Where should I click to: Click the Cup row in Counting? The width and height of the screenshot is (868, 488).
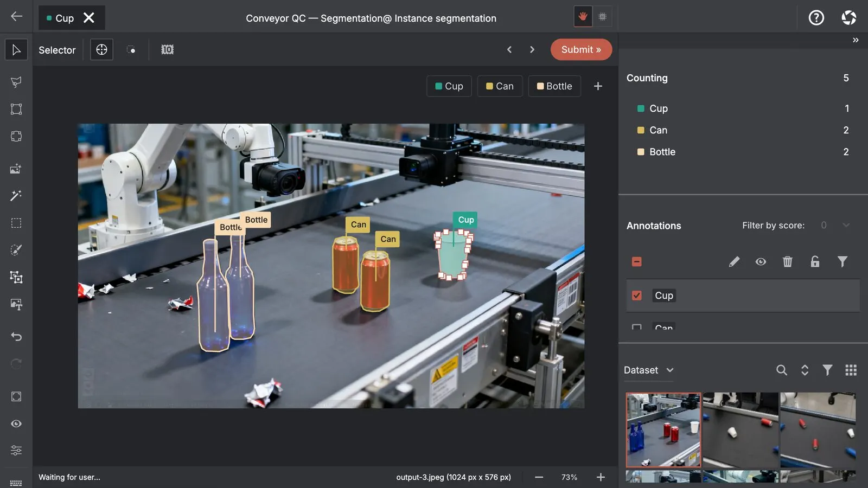point(743,108)
